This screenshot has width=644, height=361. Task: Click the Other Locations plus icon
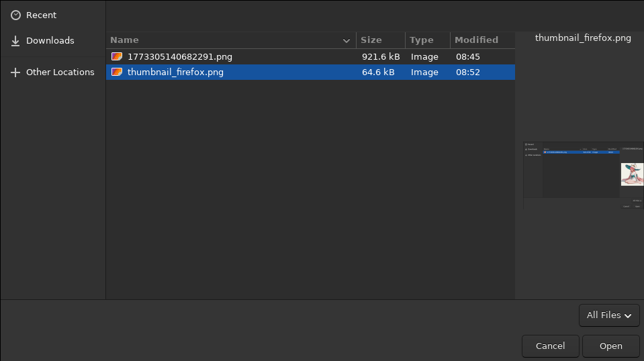click(x=15, y=72)
